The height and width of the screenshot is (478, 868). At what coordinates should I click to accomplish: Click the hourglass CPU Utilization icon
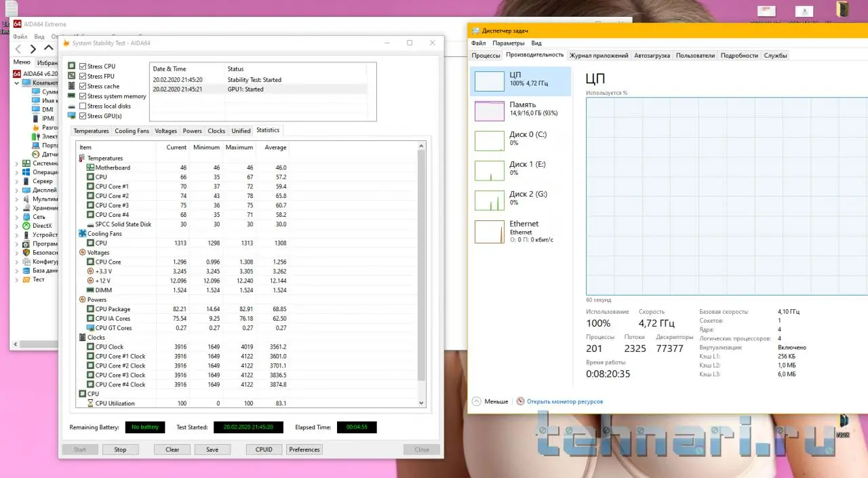pos(90,403)
